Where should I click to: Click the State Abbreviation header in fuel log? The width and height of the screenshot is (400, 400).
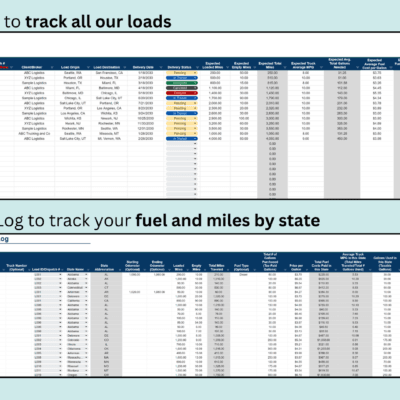(x=104, y=268)
